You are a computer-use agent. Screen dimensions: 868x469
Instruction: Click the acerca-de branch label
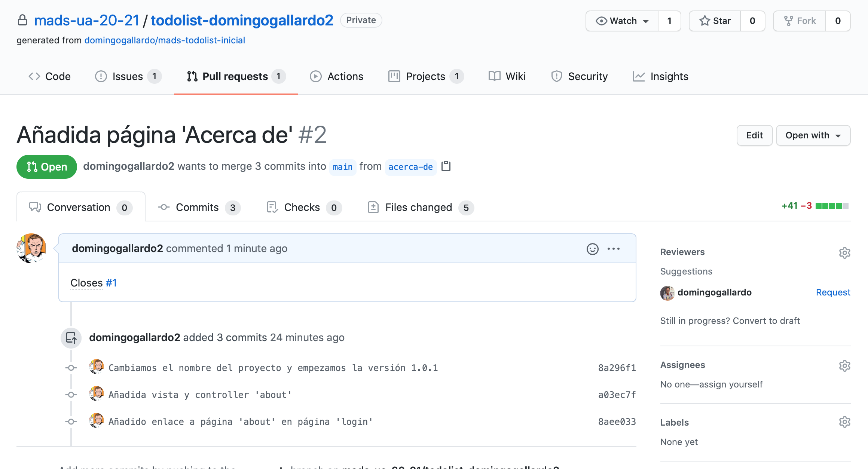click(x=410, y=167)
